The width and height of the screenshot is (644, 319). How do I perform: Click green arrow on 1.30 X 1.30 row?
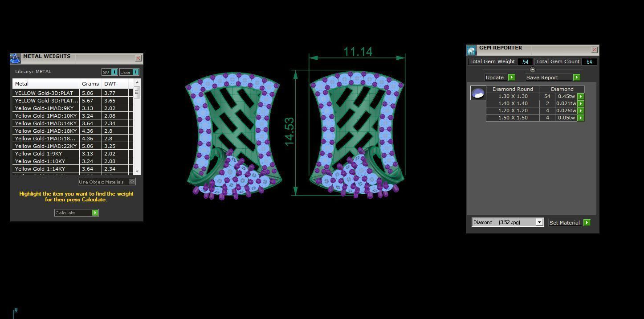click(580, 96)
